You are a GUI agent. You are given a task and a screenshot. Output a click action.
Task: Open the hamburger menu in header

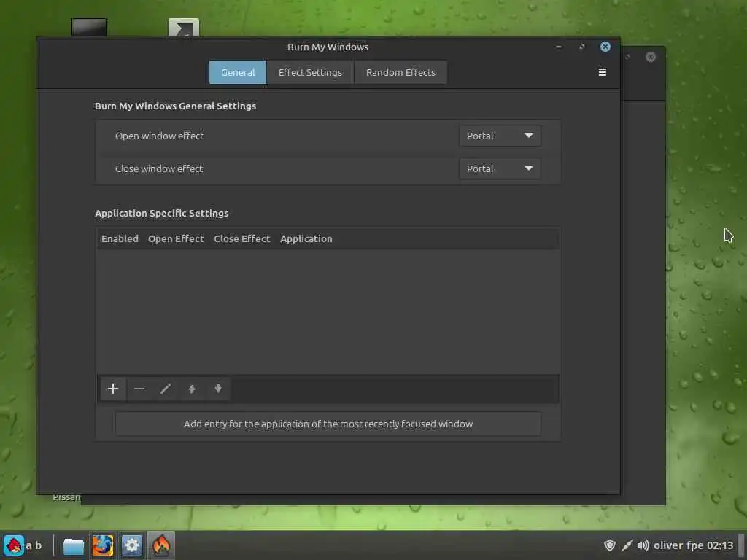tap(602, 72)
